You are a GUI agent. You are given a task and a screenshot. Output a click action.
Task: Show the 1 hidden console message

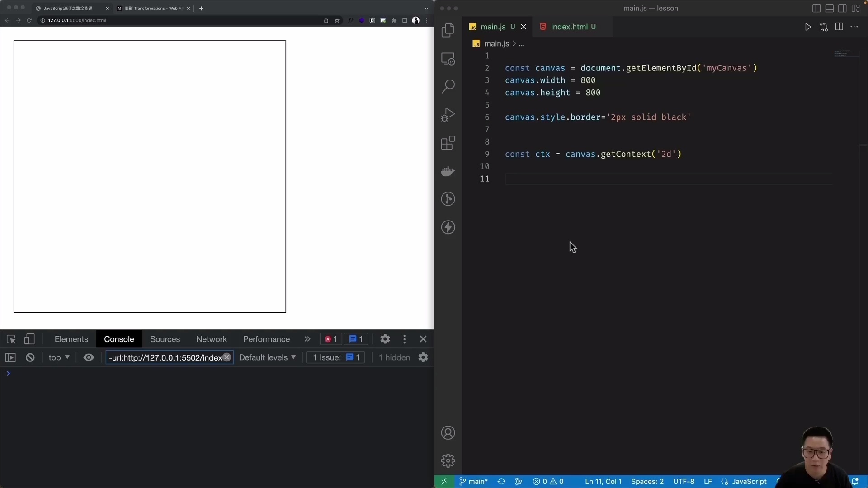tap(393, 357)
